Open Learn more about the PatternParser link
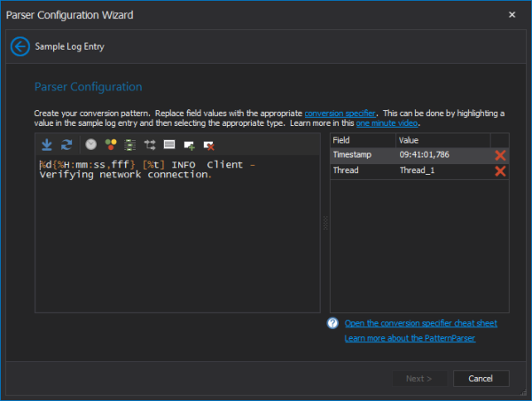This screenshot has width=532, height=401. (x=410, y=338)
